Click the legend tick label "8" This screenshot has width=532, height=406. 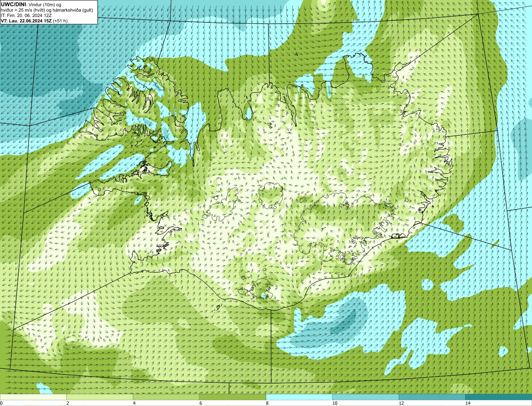point(267,403)
